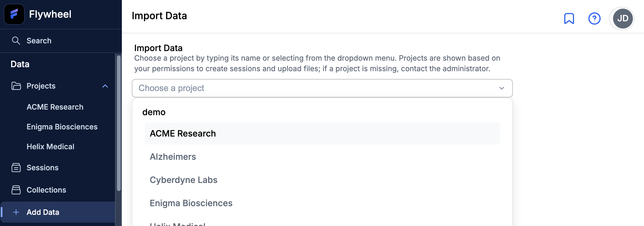This screenshot has width=644, height=226.
Task: Click the demo group heading
Action: tap(154, 112)
